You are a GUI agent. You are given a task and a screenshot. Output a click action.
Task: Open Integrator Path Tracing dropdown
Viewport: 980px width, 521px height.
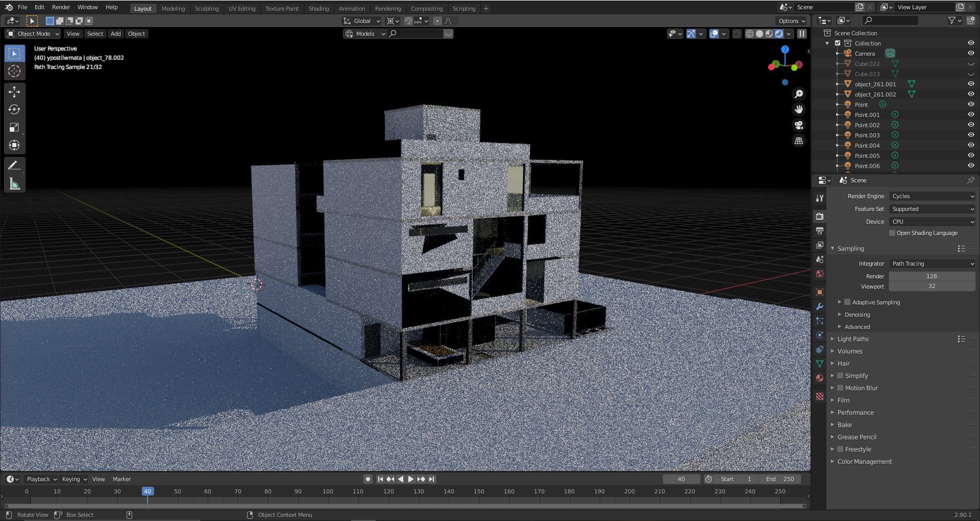pos(932,264)
